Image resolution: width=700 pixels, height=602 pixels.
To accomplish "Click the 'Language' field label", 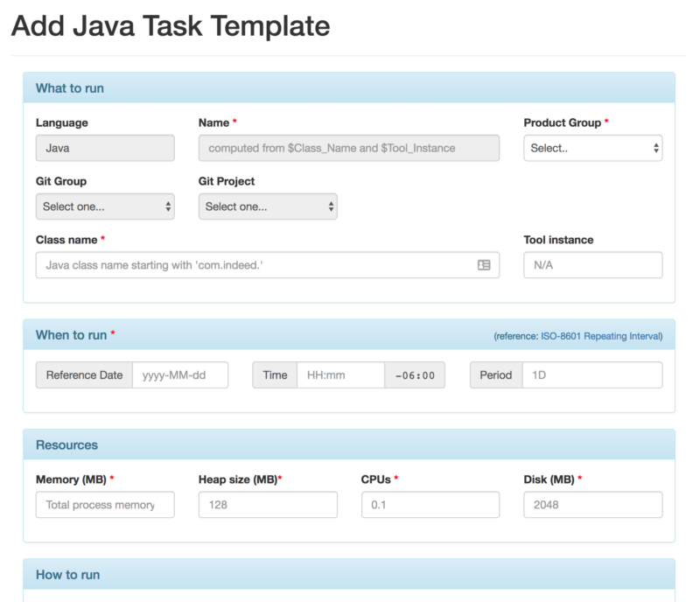I will 62,122.
